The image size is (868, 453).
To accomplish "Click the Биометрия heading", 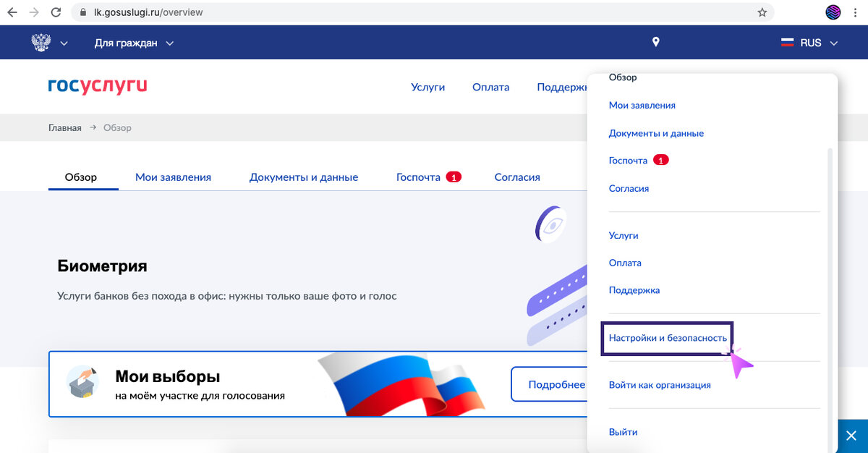I will coord(102,266).
